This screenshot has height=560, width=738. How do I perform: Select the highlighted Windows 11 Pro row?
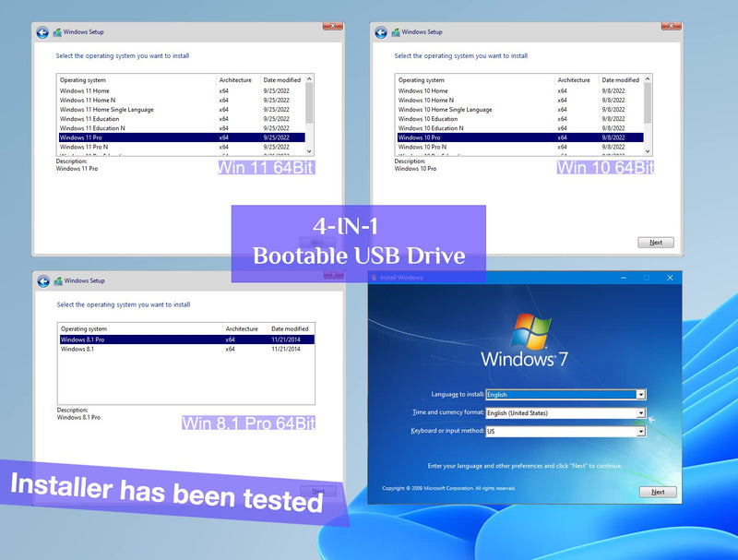[182, 137]
